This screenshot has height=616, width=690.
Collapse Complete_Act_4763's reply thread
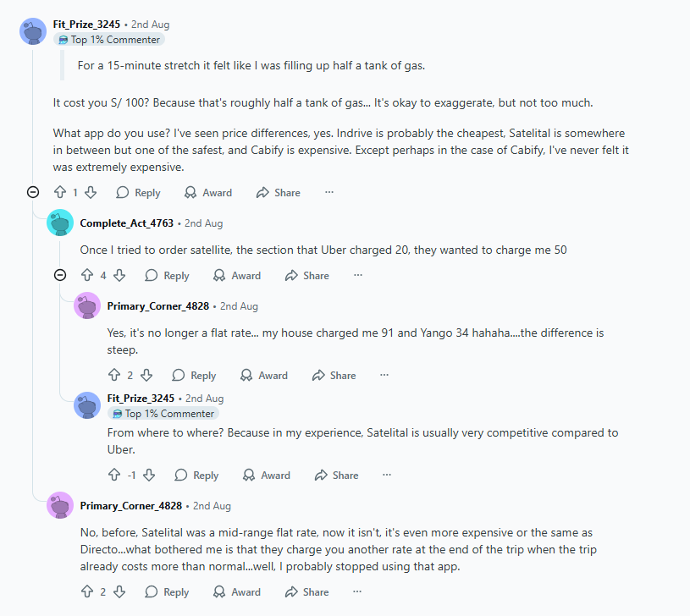60,276
